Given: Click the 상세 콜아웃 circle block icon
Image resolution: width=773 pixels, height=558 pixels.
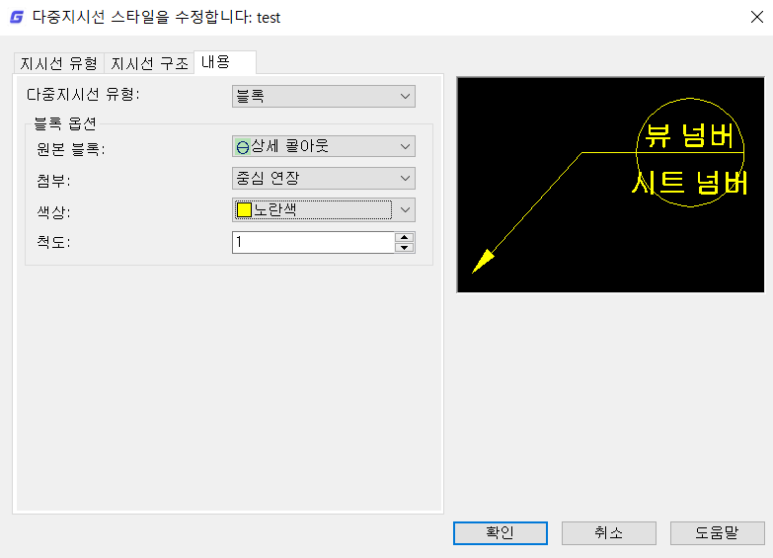Looking at the screenshot, I should pyautogui.click(x=243, y=147).
